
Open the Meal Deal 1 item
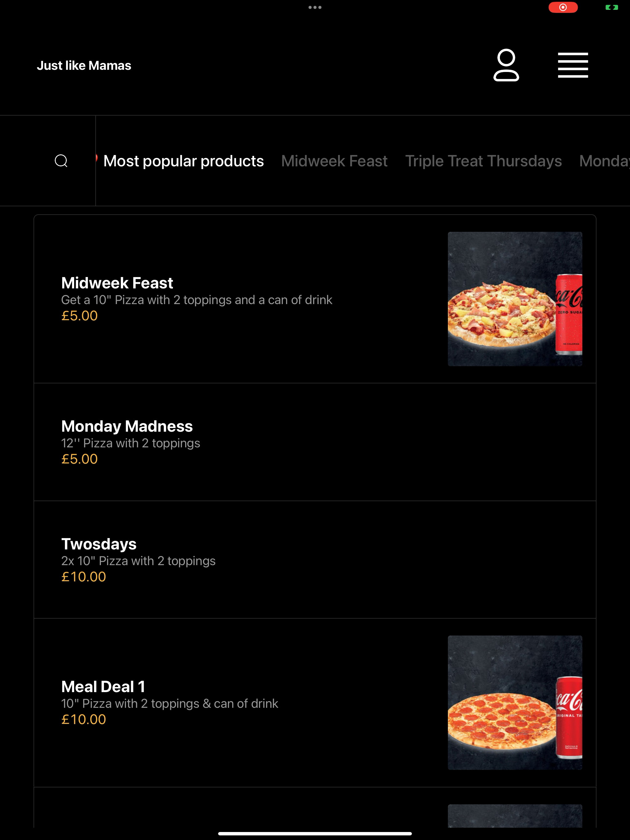[315, 703]
